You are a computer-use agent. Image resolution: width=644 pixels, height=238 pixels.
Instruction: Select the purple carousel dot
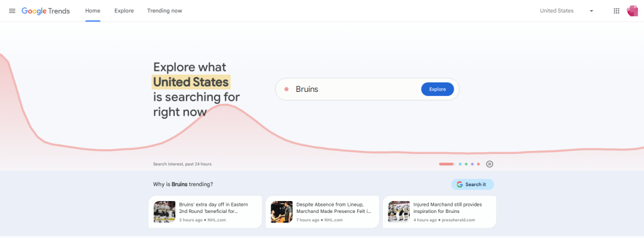coord(472,164)
